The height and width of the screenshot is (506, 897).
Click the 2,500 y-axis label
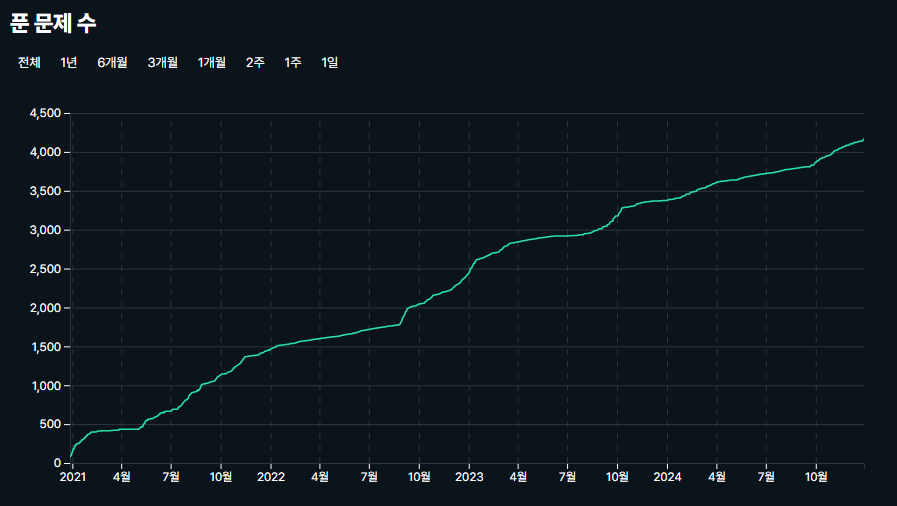[x=45, y=269]
